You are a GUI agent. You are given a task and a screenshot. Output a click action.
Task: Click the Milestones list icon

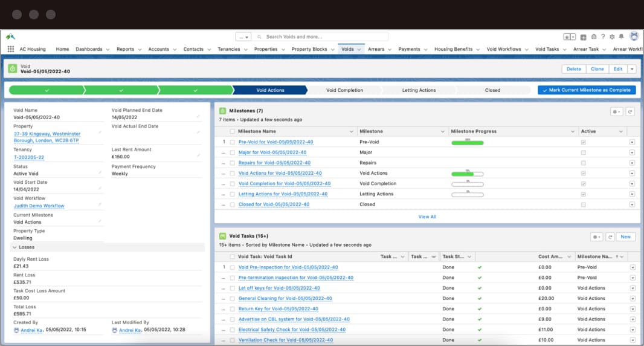click(222, 111)
